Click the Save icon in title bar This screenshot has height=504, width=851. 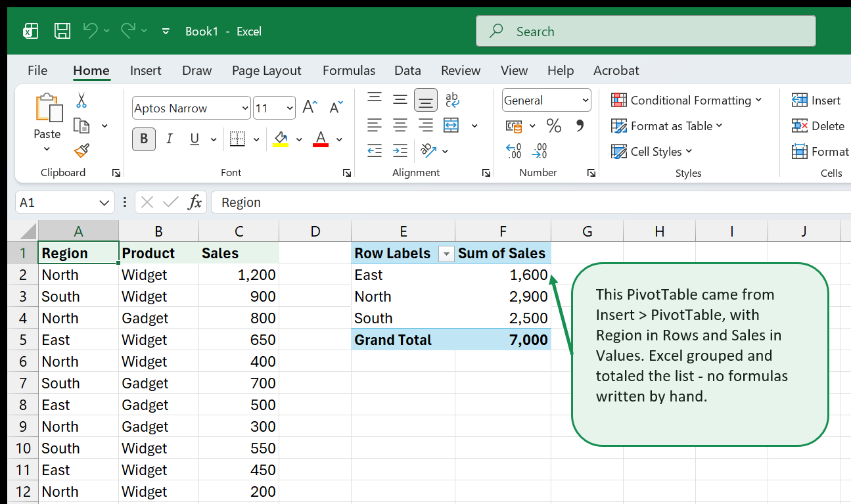[x=62, y=31]
